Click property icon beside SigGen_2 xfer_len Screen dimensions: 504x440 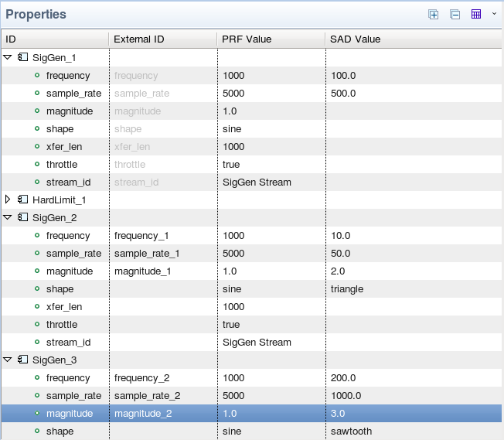click(x=37, y=306)
